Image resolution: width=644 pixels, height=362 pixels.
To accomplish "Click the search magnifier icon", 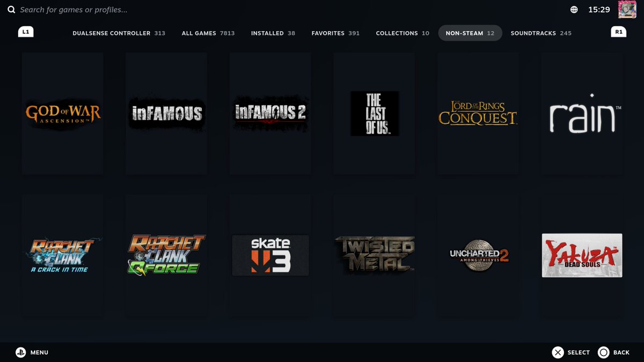I will [11, 10].
